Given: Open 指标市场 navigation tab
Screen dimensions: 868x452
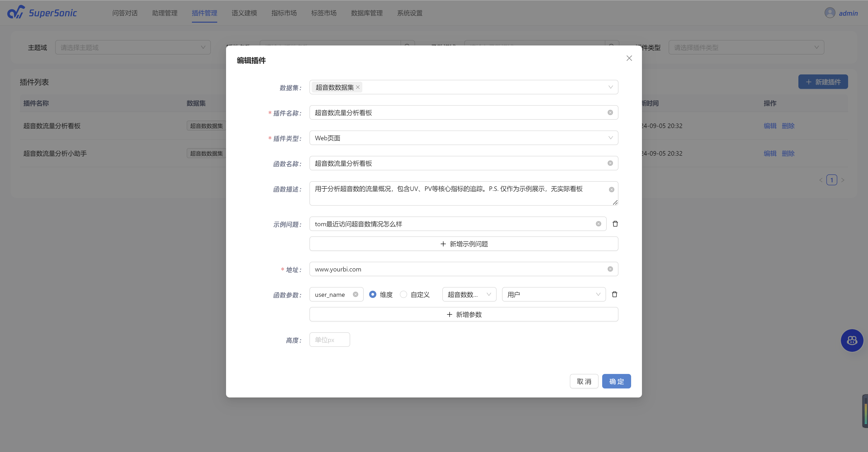Looking at the screenshot, I should [x=284, y=13].
